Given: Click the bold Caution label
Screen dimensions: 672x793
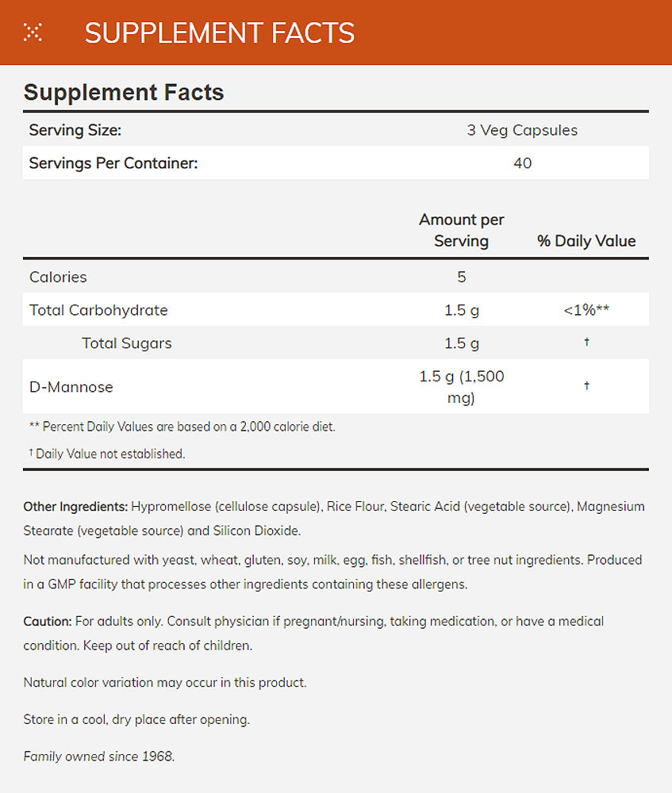Looking at the screenshot, I should (x=48, y=621).
